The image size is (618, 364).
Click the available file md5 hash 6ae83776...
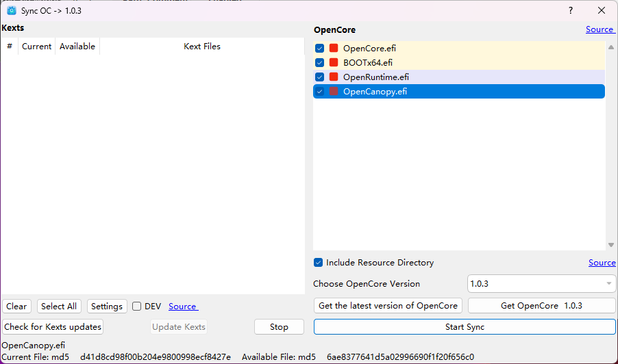pos(400,357)
